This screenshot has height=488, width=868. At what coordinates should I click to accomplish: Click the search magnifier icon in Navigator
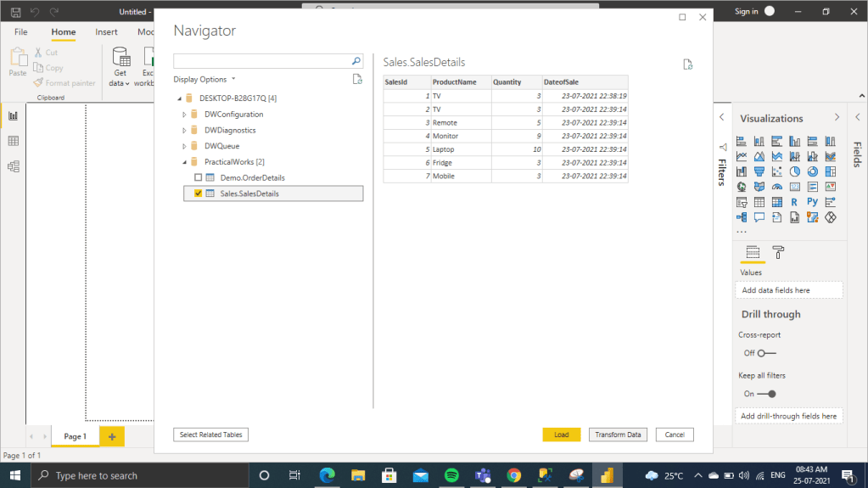coord(357,62)
